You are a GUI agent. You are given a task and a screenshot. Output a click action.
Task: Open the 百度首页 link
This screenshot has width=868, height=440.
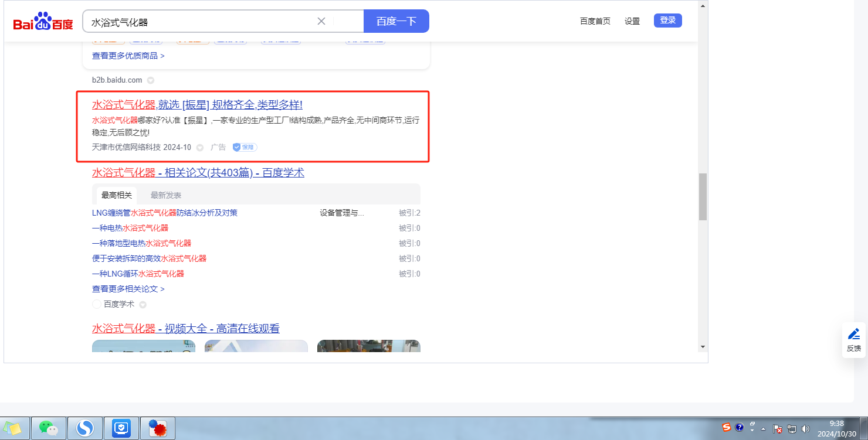(x=595, y=21)
